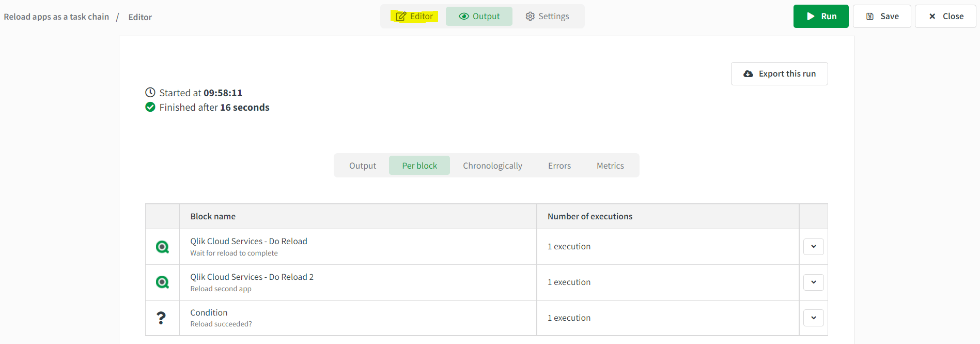Expand the Do Reload block row details
The image size is (980, 344).
click(x=813, y=247)
